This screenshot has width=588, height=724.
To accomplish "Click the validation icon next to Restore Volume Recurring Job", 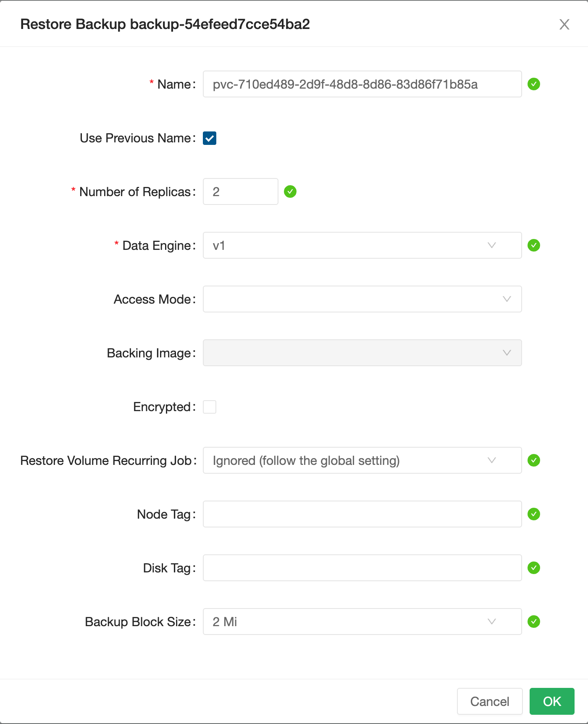I will [534, 460].
